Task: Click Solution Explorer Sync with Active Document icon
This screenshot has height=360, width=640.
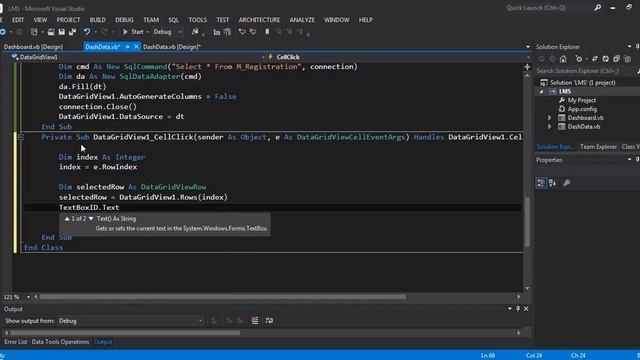Action: (595, 59)
